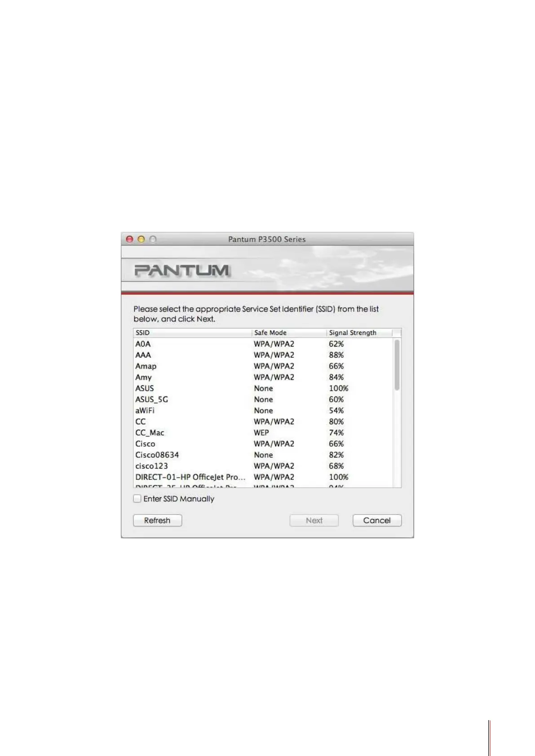Pick the Cisco network
The height and width of the screenshot is (756, 535).
[263, 444]
